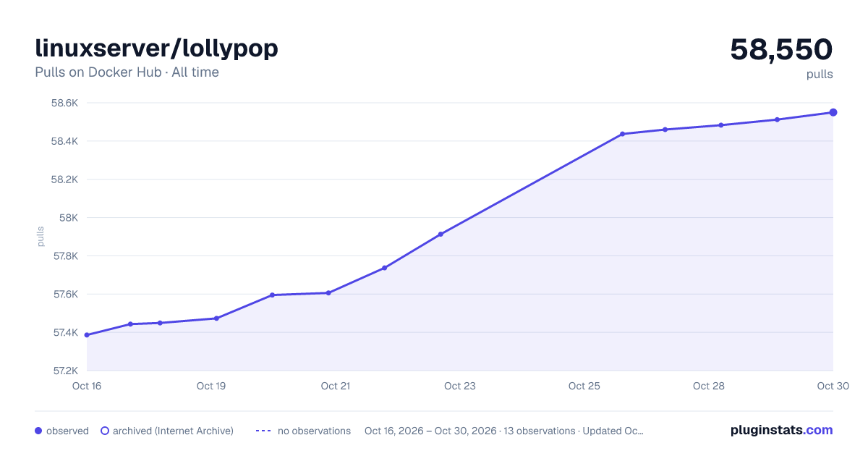This screenshot has height=456, width=868.
Task: Select the data point near 58.4K after Oct 25
Action: [622, 134]
